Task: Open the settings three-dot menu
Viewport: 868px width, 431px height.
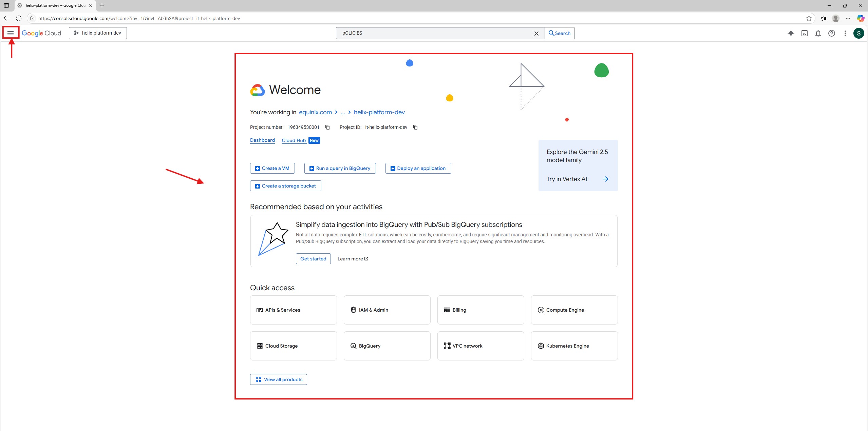Action: (x=845, y=33)
